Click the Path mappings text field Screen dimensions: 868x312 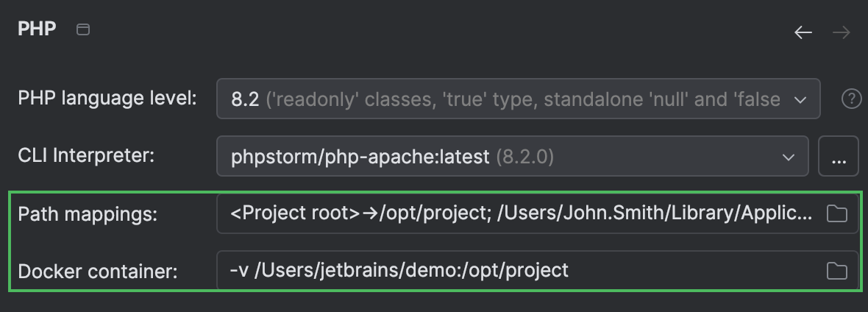[x=515, y=214]
